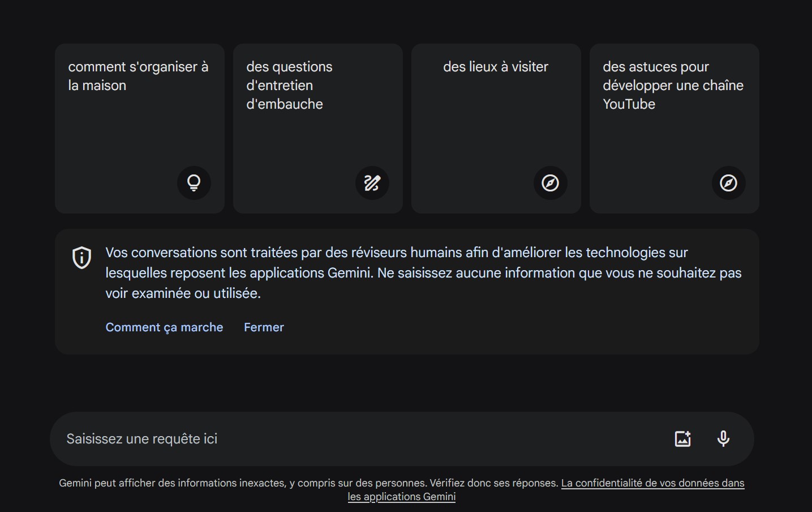The height and width of the screenshot is (512, 812).
Task: Open the 'Comment ça marche' link
Action: [x=164, y=327]
